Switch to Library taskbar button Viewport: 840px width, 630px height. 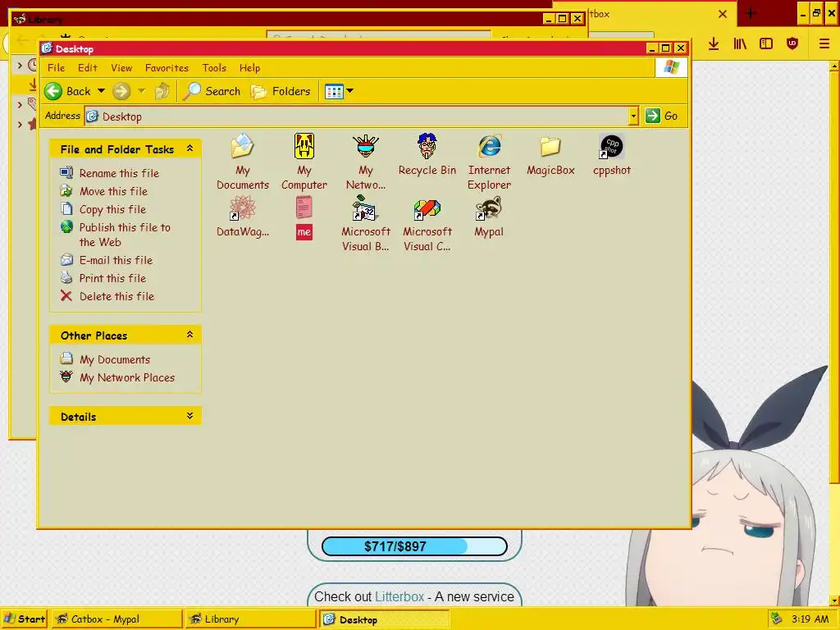coord(250,619)
